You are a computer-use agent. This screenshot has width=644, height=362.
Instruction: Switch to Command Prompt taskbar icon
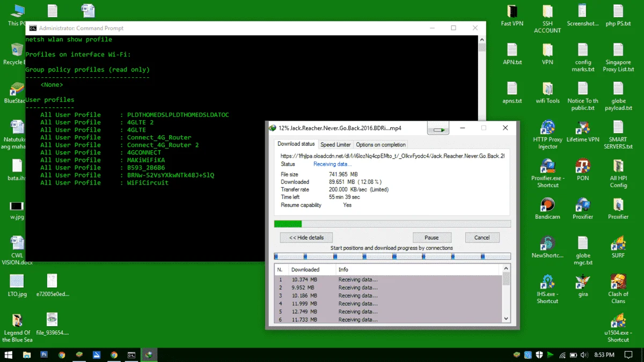tap(131, 354)
